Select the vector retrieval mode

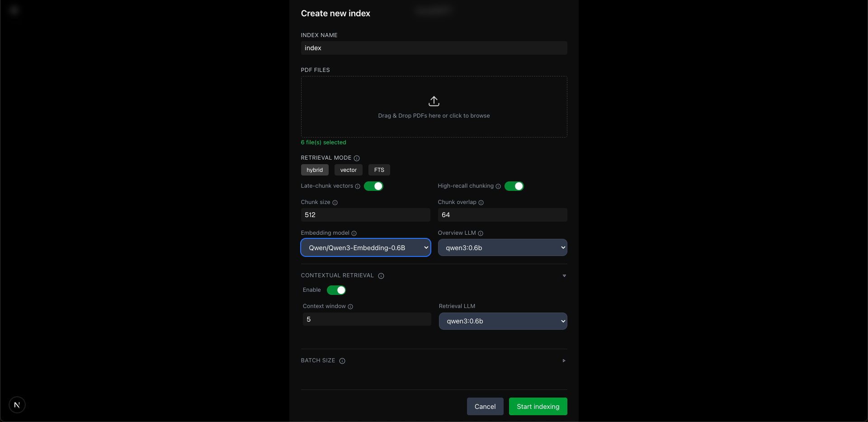[x=348, y=170]
